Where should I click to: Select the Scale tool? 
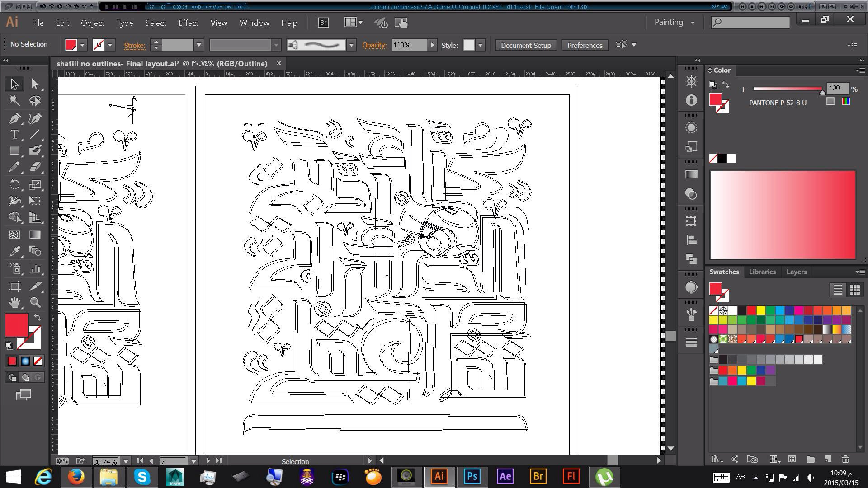point(35,184)
